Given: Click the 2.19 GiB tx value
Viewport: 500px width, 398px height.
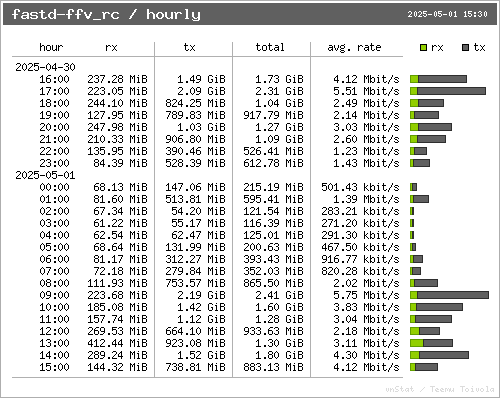Looking at the screenshot, I should [201, 295].
